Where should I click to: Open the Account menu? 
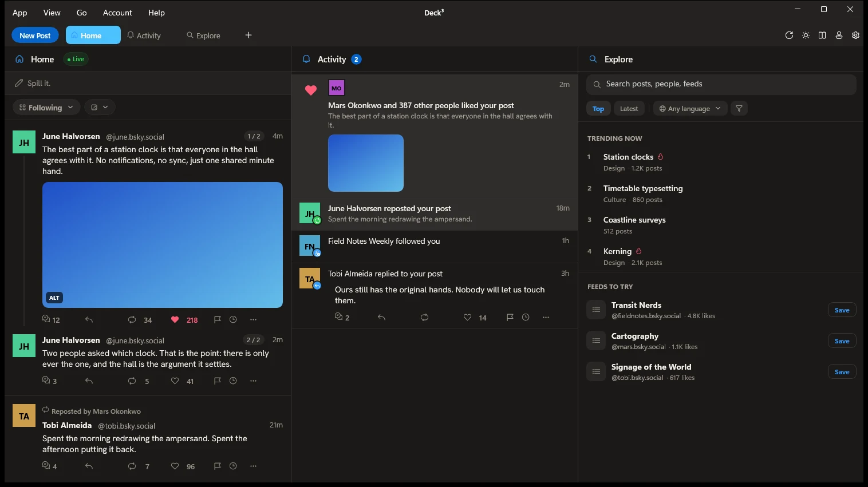pos(117,13)
